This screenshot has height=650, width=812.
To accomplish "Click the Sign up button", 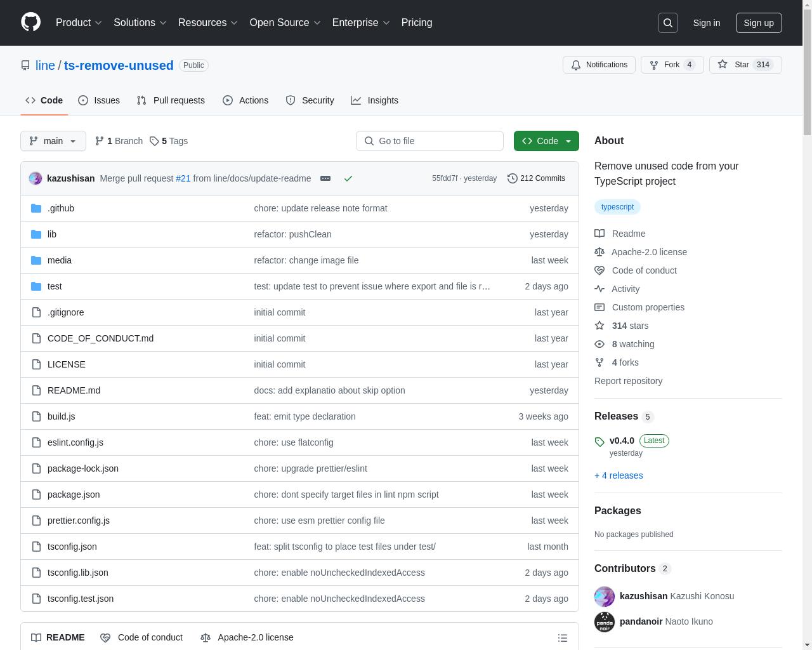I will pos(759,23).
